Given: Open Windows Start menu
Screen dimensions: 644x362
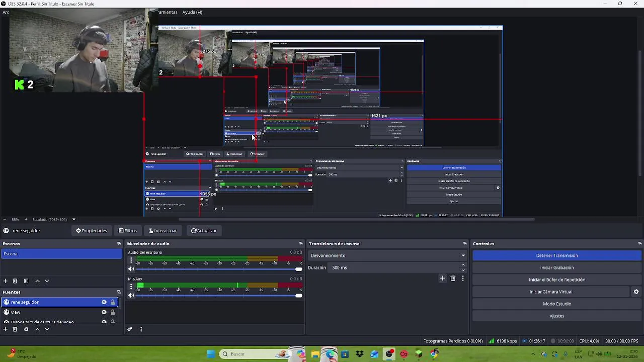Looking at the screenshot, I should click(211, 354).
